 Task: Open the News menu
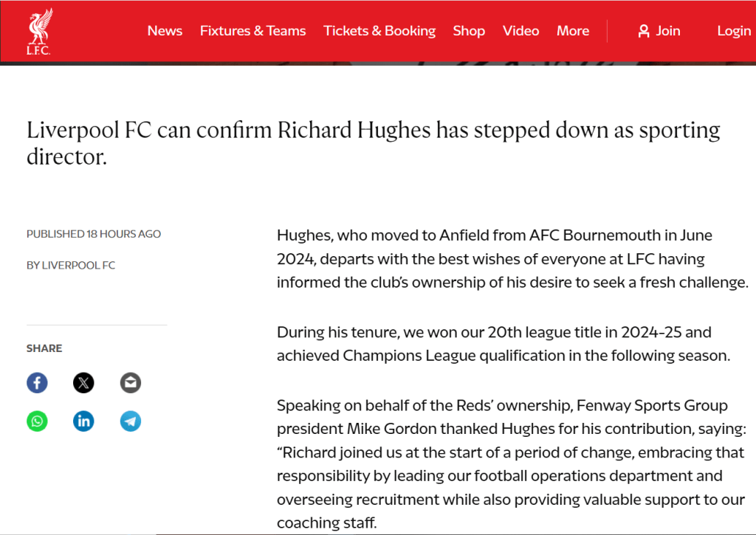tap(165, 31)
